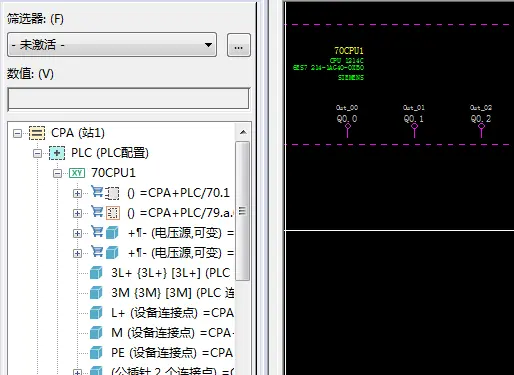Select the PLC (PLC配置) tree item
This screenshot has width=514, height=375.
tap(110, 153)
